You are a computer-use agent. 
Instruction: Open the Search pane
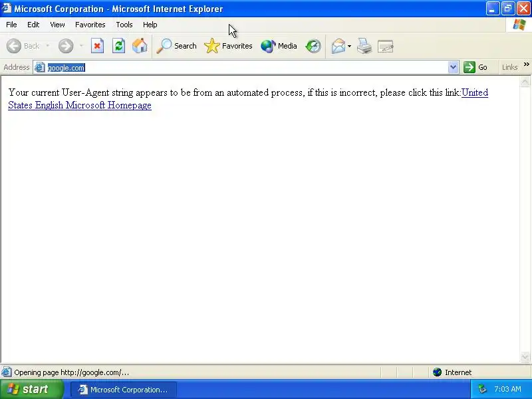[x=176, y=46]
